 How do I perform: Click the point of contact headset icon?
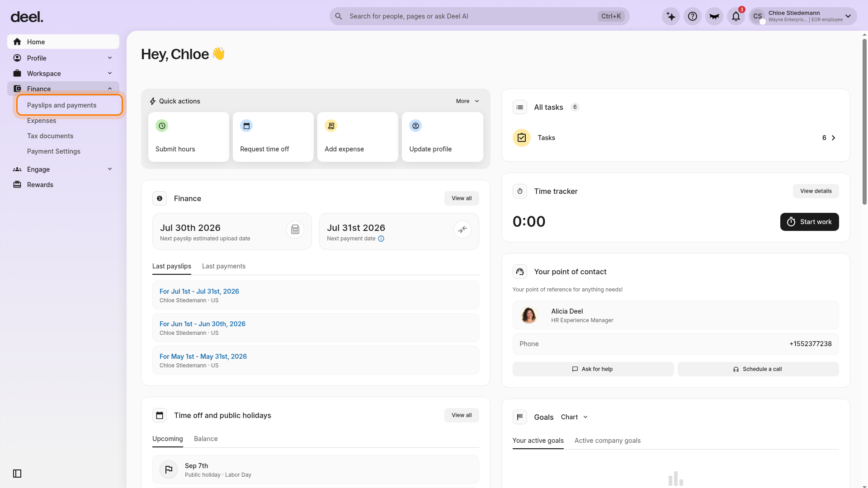tap(520, 272)
